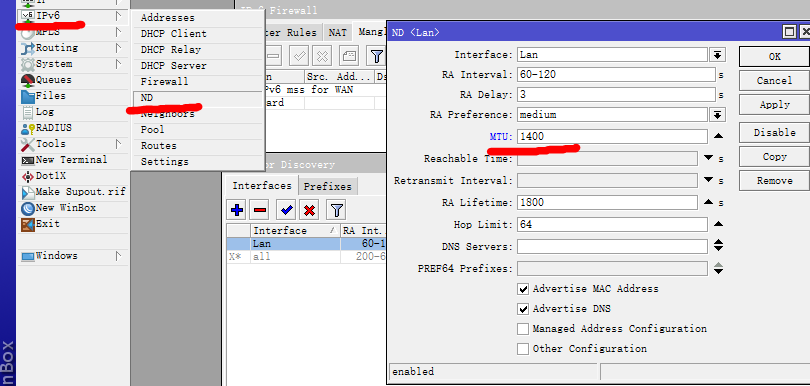
Task: Click the blue plus add icon
Action: (237, 210)
